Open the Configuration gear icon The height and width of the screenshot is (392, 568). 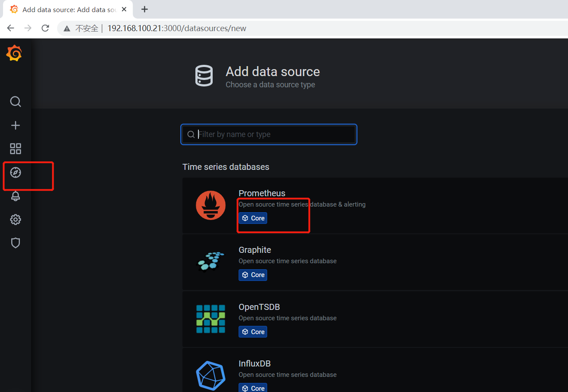pyautogui.click(x=16, y=220)
